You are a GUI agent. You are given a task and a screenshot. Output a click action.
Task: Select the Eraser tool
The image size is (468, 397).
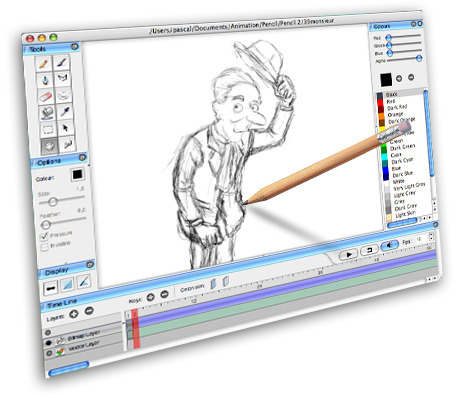click(x=45, y=97)
